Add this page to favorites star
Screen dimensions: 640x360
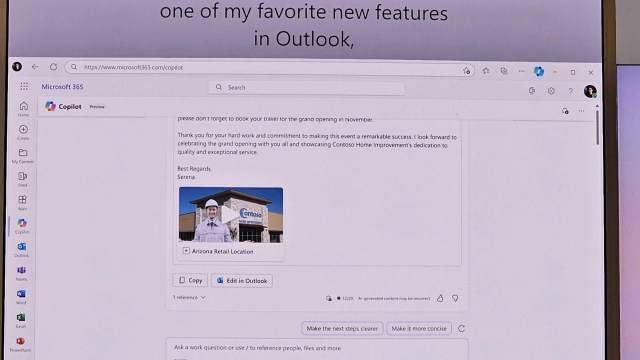click(x=467, y=71)
